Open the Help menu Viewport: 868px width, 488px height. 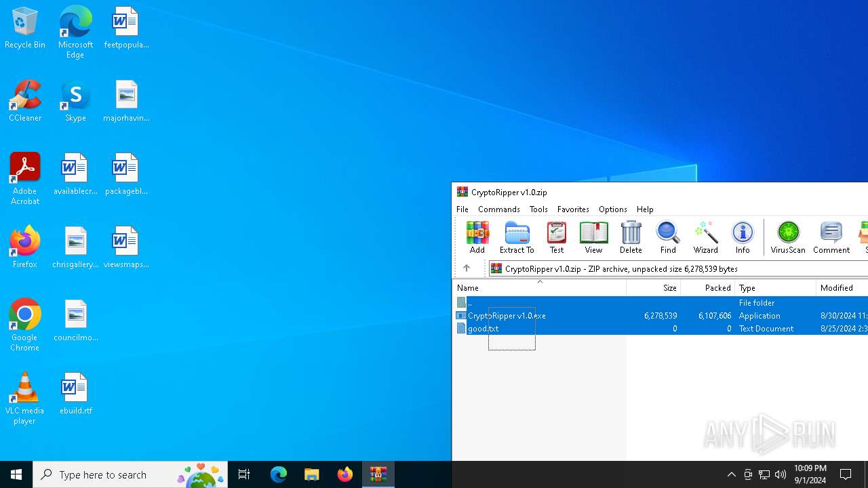click(645, 209)
